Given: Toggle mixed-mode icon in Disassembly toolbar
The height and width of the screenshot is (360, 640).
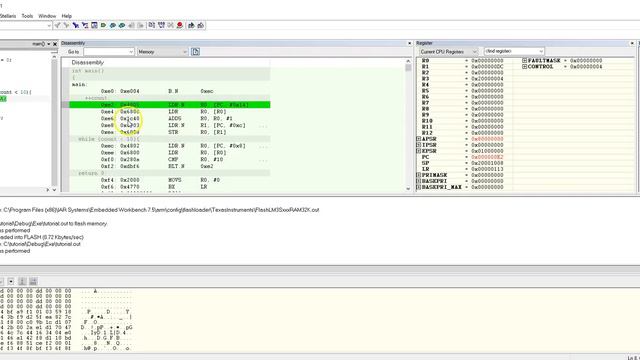Looking at the screenshot, I should (x=196, y=52).
